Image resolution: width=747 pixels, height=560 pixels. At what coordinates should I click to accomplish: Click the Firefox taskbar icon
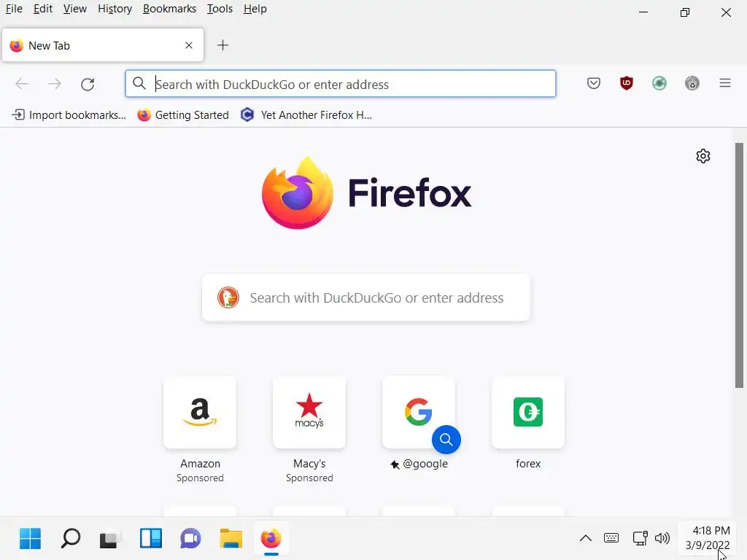(x=271, y=539)
